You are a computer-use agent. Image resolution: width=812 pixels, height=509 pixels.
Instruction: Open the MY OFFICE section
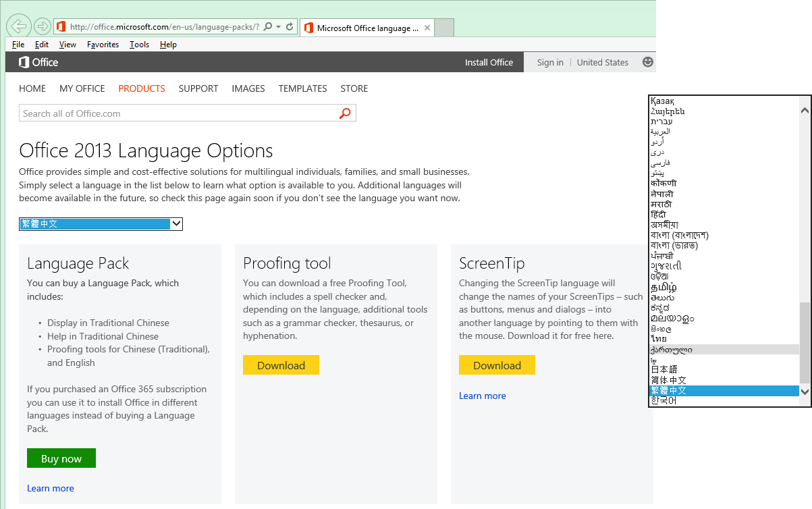click(82, 88)
